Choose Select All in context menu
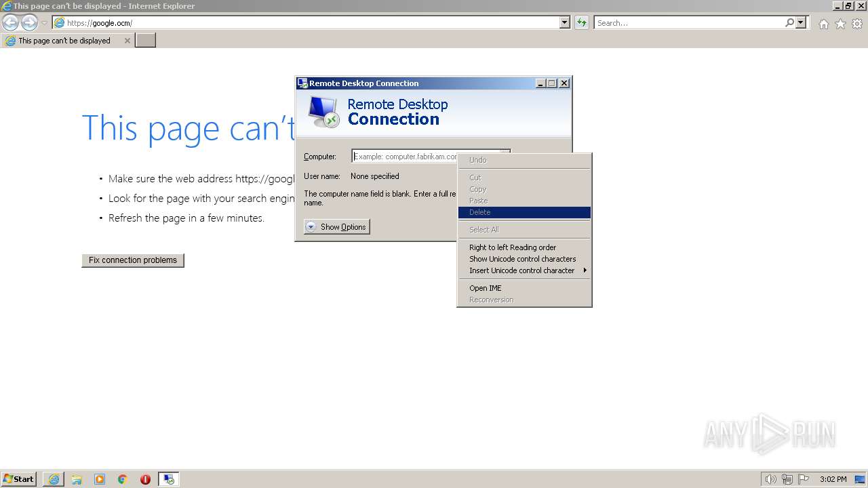 pos(524,230)
